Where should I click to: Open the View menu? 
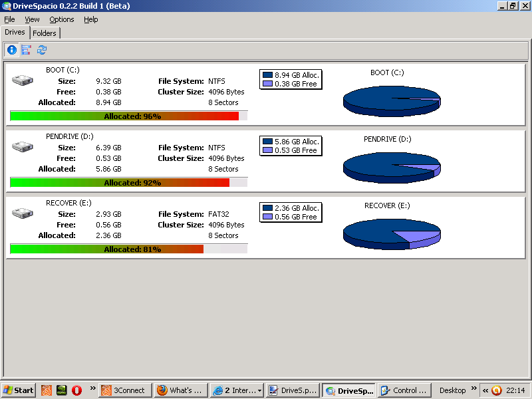(32, 20)
